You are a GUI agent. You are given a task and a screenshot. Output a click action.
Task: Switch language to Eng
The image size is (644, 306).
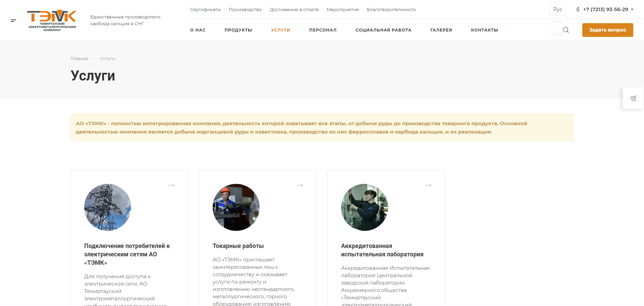tap(557, 34)
